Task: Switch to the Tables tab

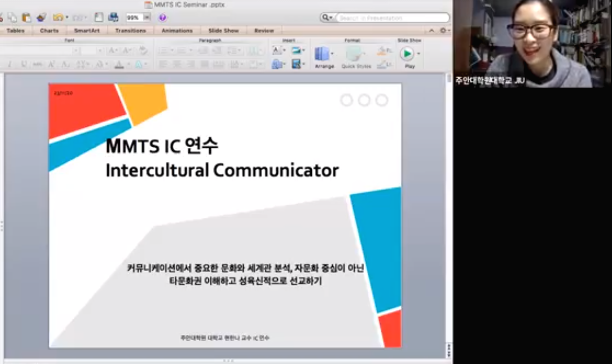Action: pos(16,30)
